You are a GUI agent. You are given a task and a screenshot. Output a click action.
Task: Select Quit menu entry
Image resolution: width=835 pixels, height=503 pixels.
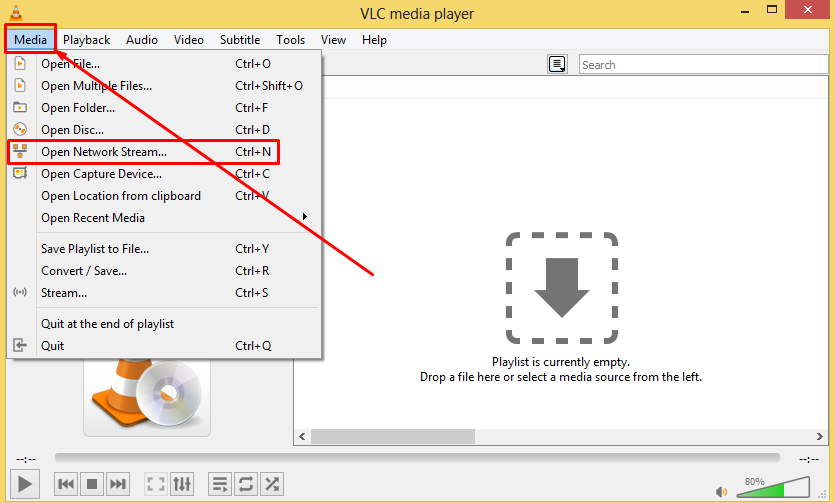pos(163,345)
